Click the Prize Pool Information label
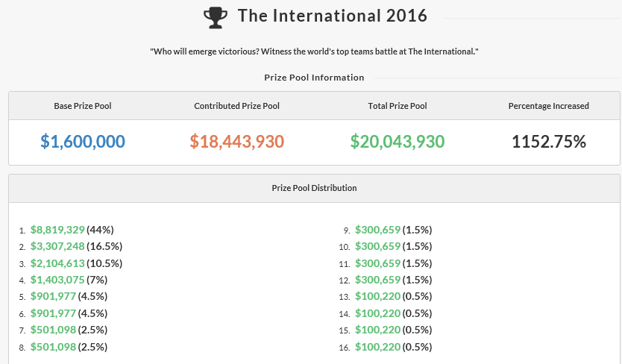 point(314,78)
